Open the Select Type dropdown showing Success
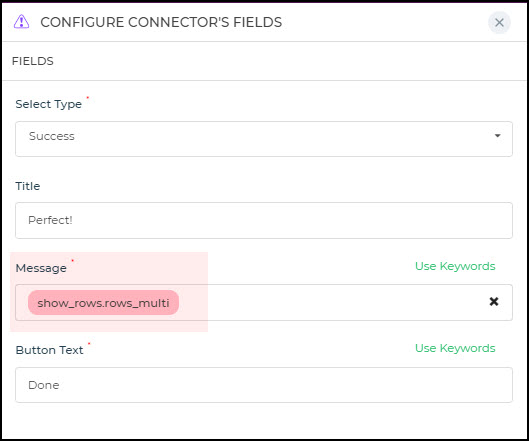The height and width of the screenshot is (441, 529). click(x=264, y=139)
